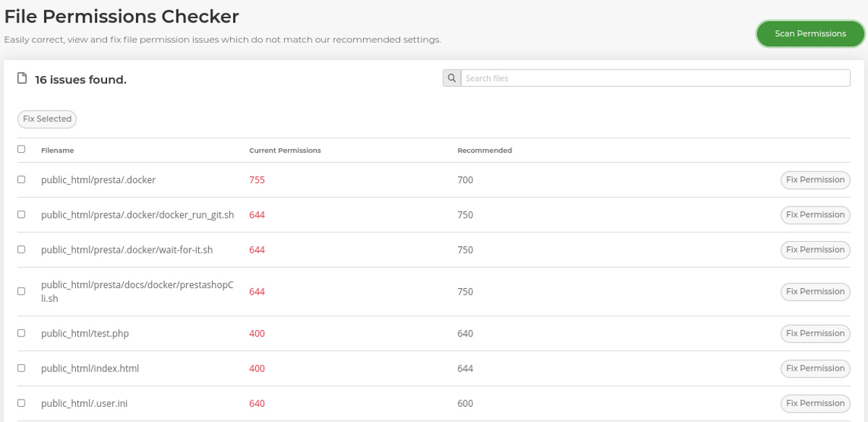Tick the index.html checkbox
The width and height of the screenshot is (868, 422).
click(x=21, y=368)
